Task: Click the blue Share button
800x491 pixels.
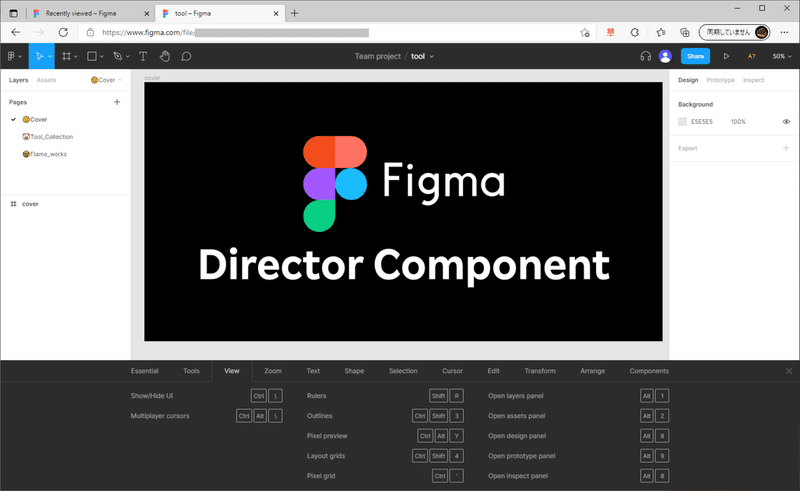Action: point(695,56)
